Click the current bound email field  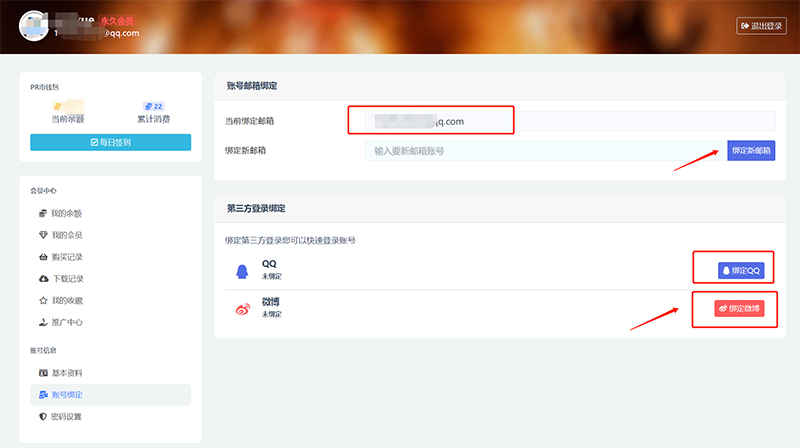coord(570,121)
